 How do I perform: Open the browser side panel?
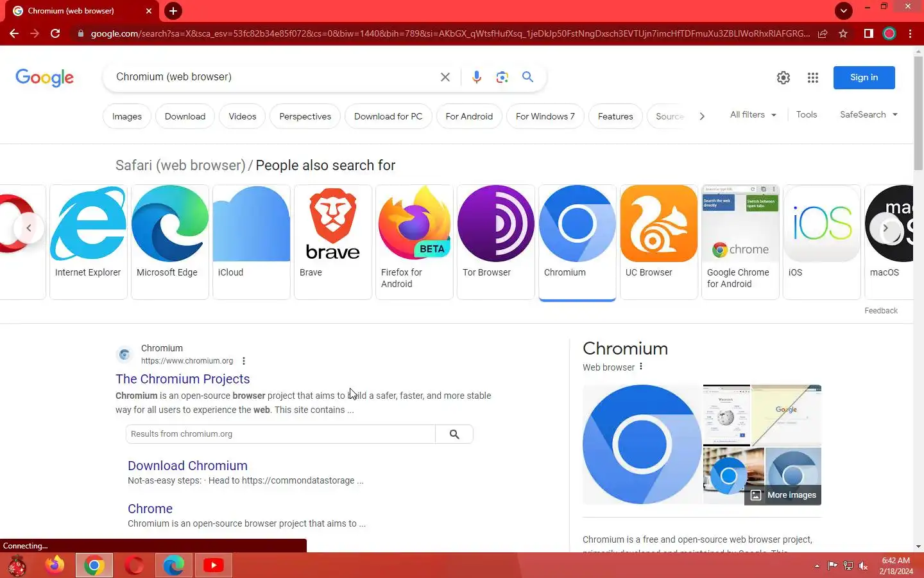coord(868,33)
